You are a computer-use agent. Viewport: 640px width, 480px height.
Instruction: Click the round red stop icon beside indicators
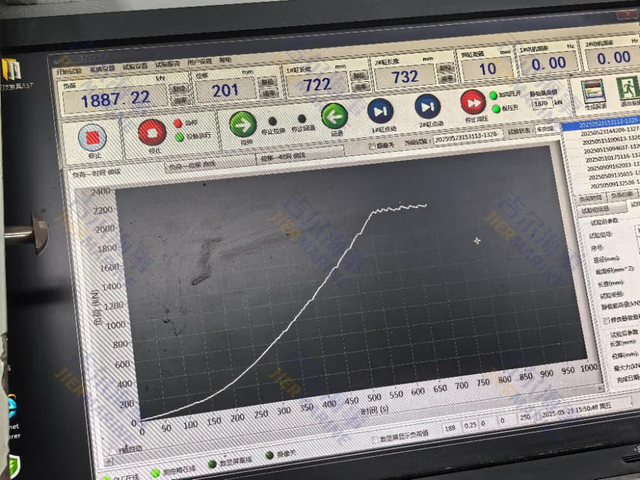coord(151,130)
